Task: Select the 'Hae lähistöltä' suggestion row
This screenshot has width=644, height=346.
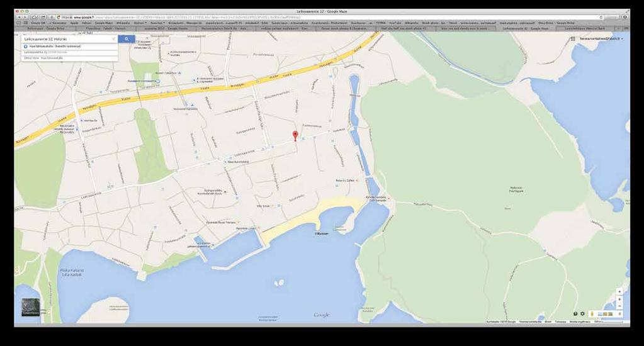Action: (69, 47)
